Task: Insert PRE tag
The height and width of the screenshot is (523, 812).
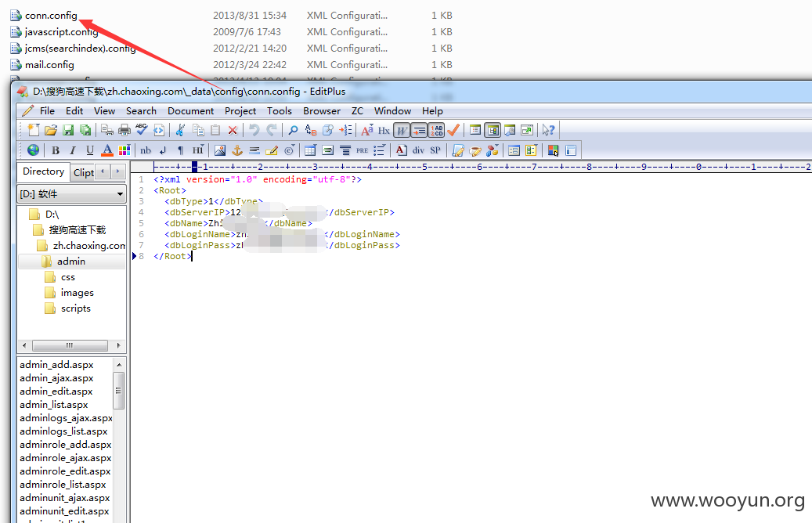Action: [x=362, y=150]
